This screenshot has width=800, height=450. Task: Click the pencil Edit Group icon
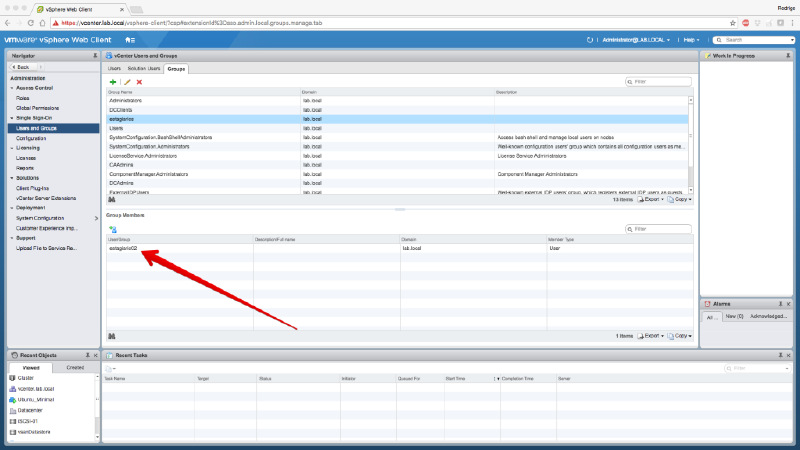(127, 82)
